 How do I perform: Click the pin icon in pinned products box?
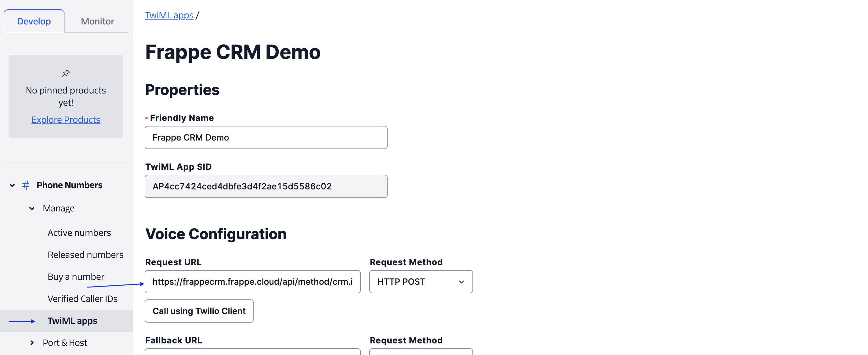(x=66, y=73)
